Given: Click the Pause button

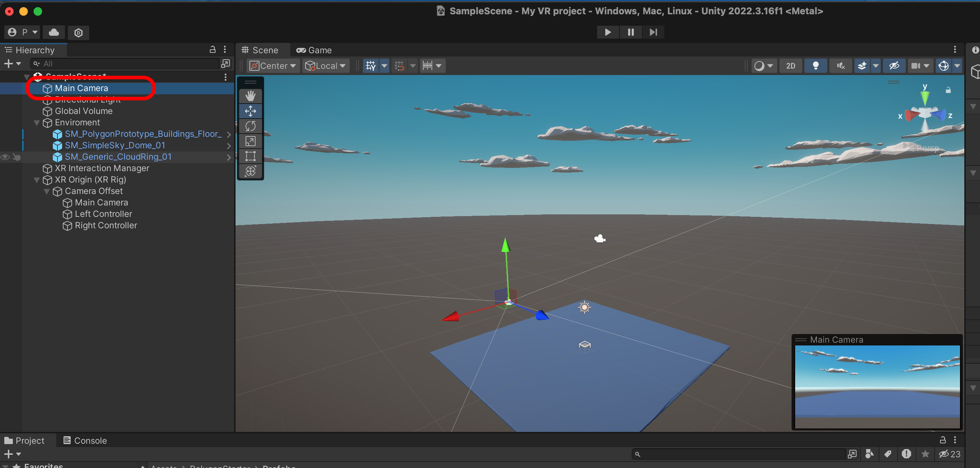Looking at the screenshot, I should coord(630,32).
